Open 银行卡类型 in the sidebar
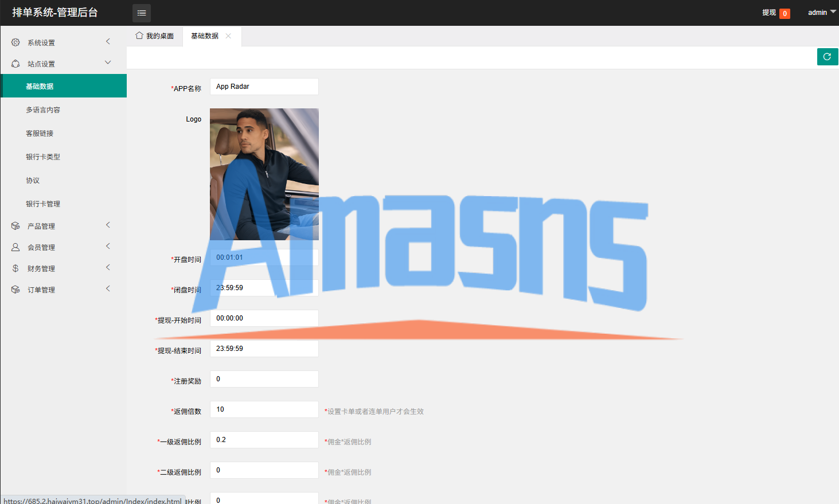This screenshot has height=504, width=839. tap(64, 157)
